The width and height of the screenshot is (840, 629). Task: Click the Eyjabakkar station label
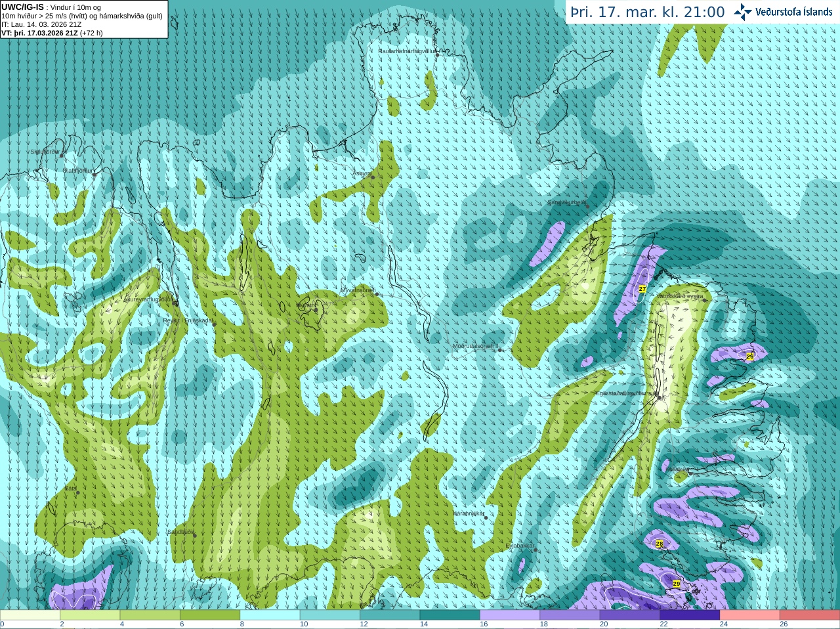[520, 546]
